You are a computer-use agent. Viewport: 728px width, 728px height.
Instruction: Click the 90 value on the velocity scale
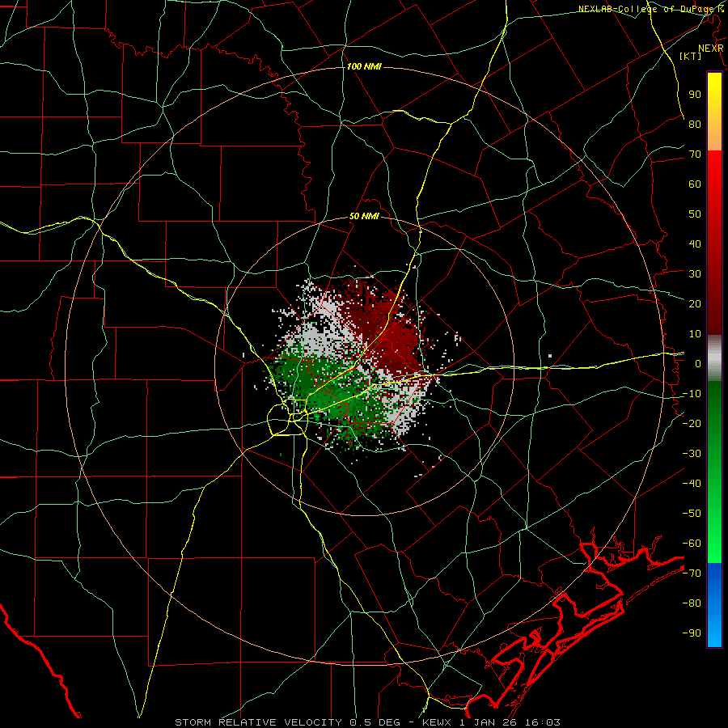[x=695, y=95]
